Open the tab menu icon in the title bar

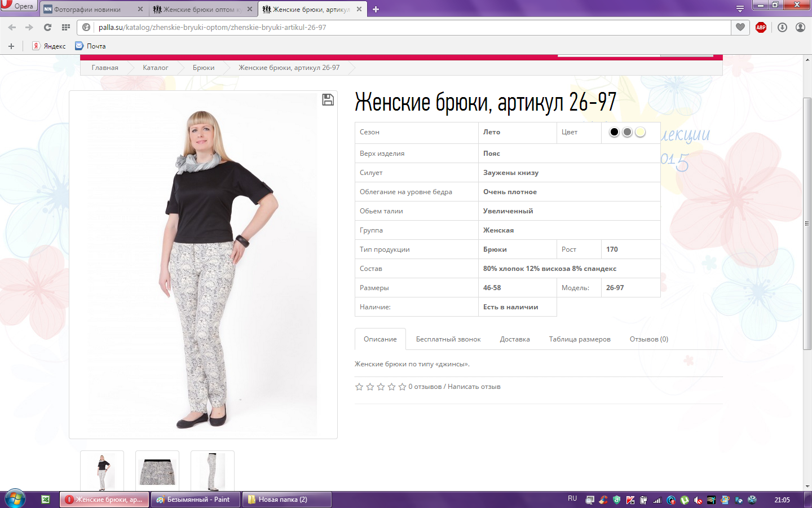point(740,8)
